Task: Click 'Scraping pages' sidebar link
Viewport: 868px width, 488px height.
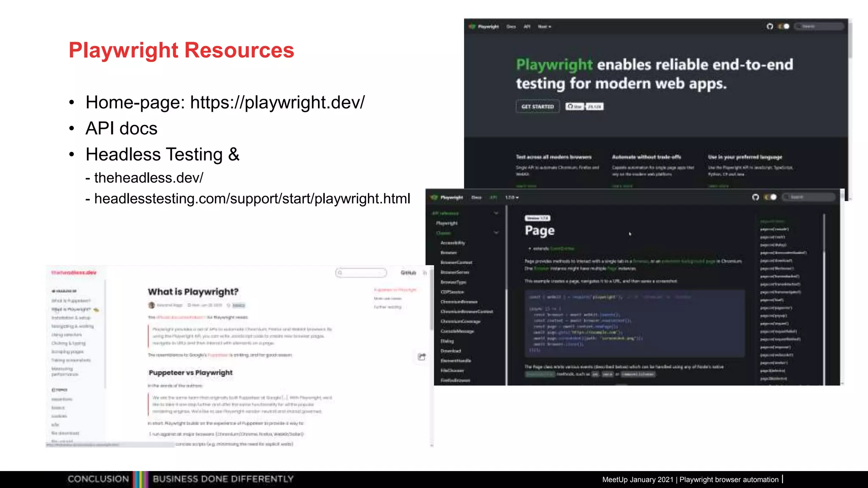Action: point(67,352)
